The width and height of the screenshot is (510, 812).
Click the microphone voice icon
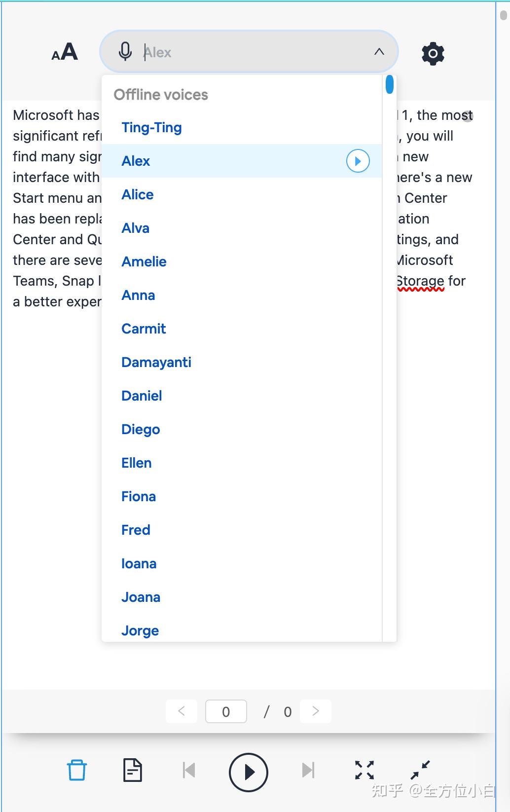125,52
